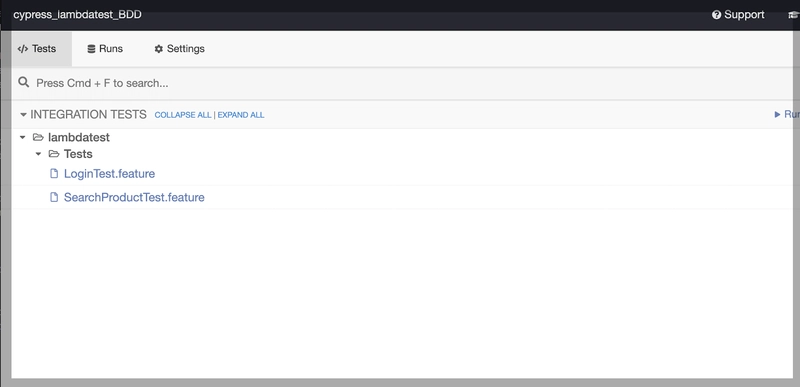Click the file icon beside SearchProductTest.feature
Viewport: 800px width, 387px height.
pyautogui.click(x=54, y=197)
